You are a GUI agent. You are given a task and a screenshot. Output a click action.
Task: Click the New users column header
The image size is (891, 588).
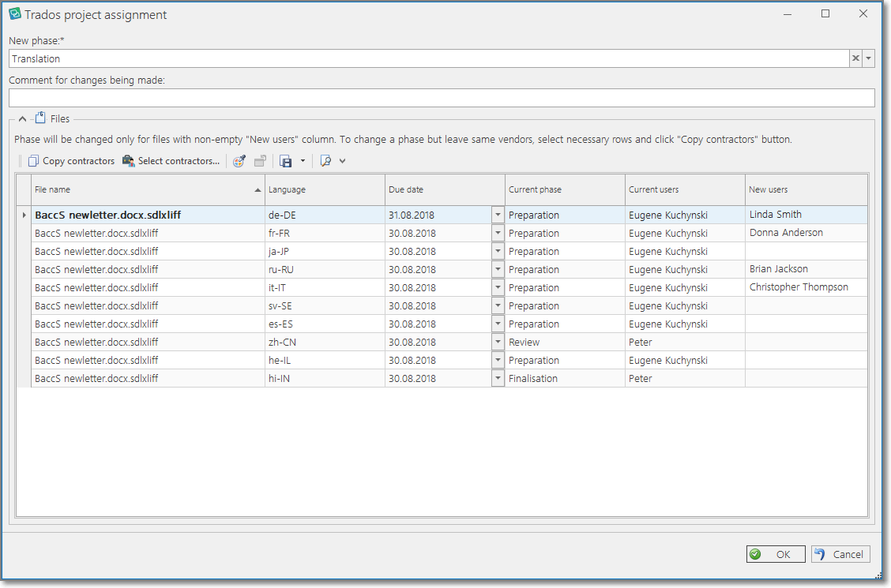pyautogui.click(x=806, y=189)
